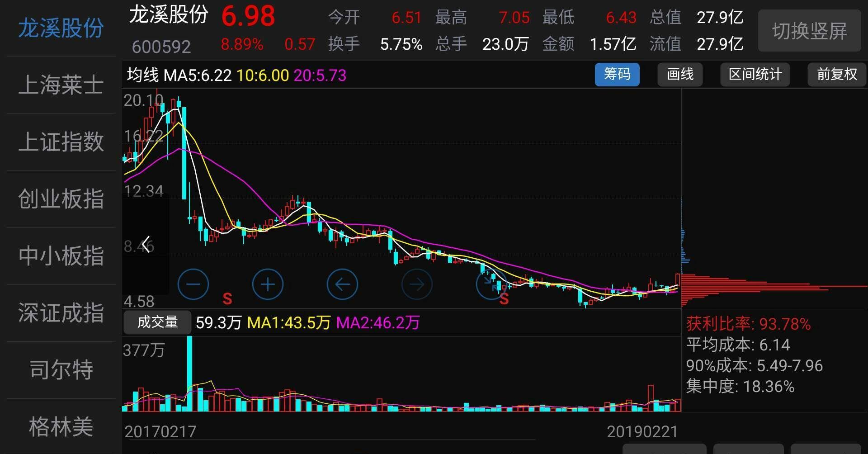The height and width of the screenshot is (454, 868).
Task: Tap the current price 6.98
Action: click(x=248, y=16)
